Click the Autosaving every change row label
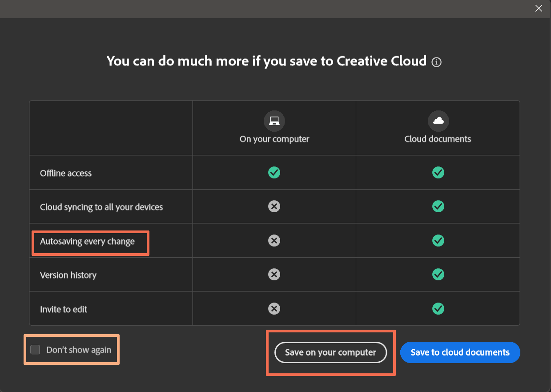Screen dimensions: 551x392 pos(87,242)
